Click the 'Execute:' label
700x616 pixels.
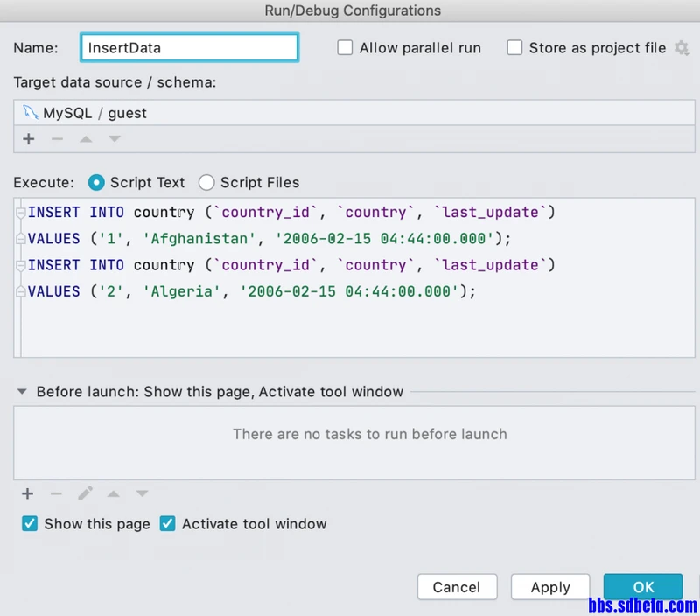point(44,183)
